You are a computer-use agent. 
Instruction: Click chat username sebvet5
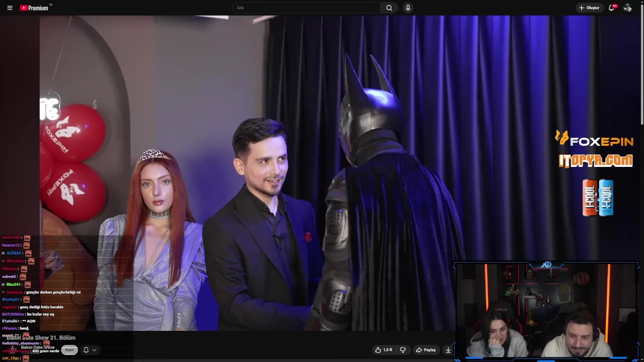pyautogui.click(x=10, y=277)
